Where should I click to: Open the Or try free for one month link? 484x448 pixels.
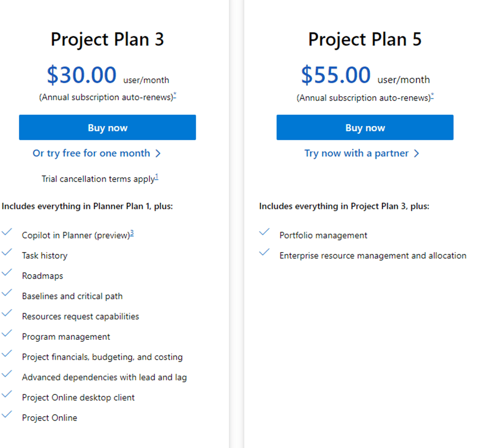(91, 153)
